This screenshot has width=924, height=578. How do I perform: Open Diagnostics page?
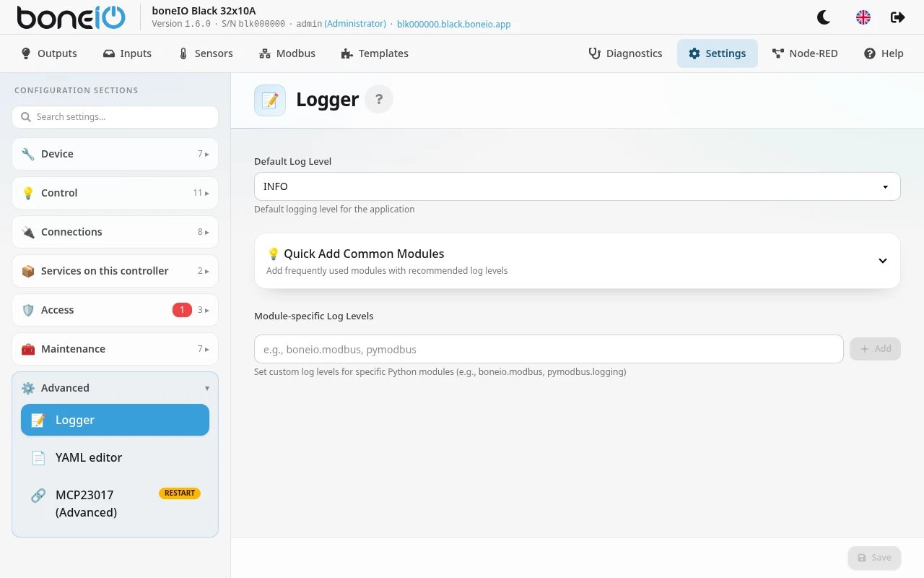625,53
